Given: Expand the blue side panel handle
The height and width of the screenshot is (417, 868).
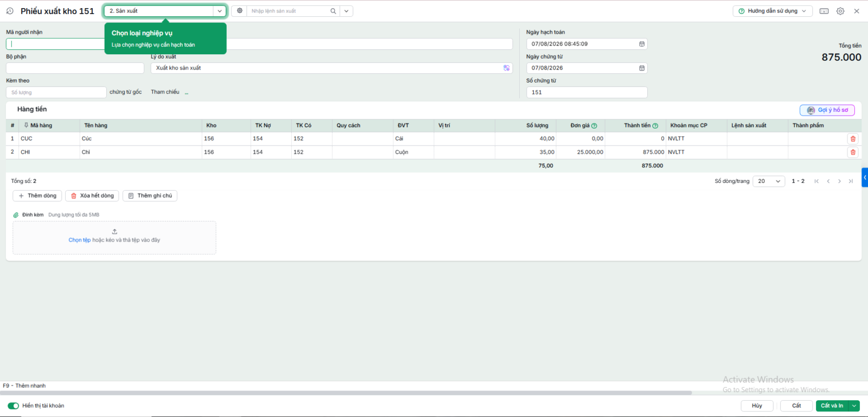Looking at the screenshot, I should pos(865,178).
